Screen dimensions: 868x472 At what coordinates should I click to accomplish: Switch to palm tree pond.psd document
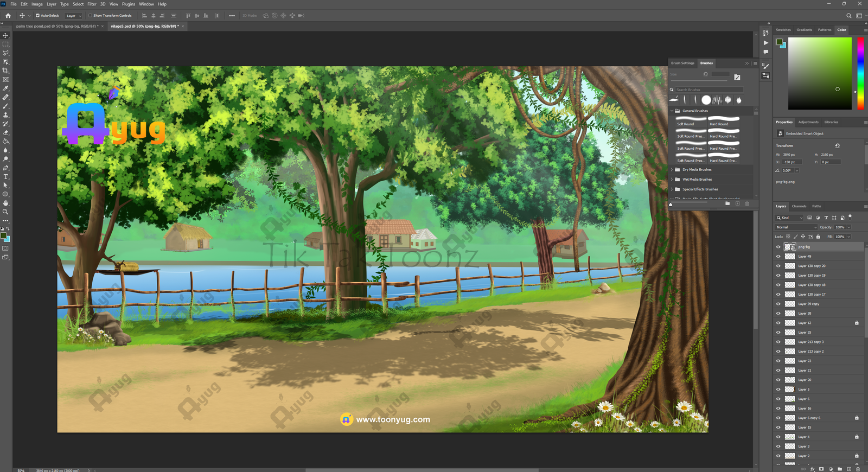click(56, 26)
